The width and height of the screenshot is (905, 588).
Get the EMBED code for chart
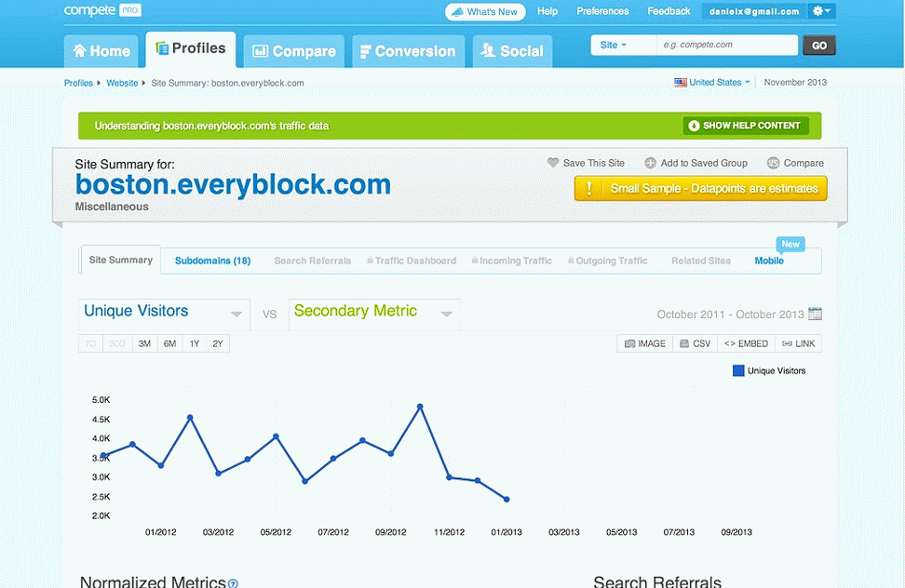tap(747, 343)
